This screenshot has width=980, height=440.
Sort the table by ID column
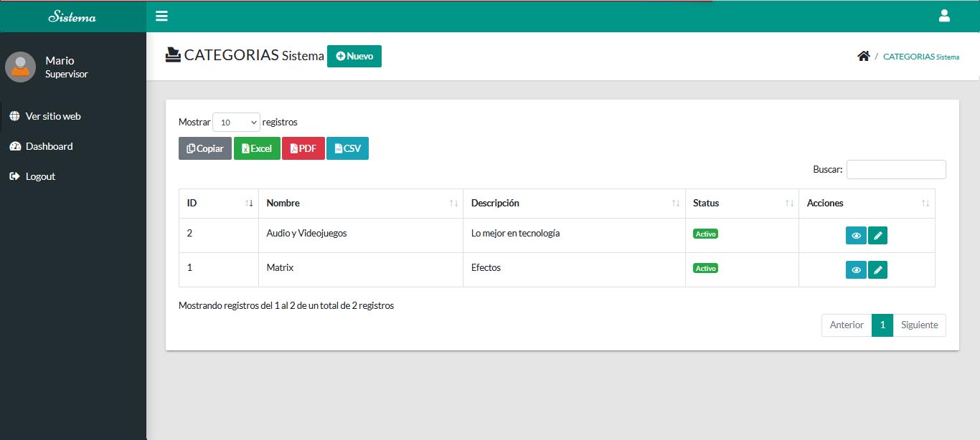218,204
